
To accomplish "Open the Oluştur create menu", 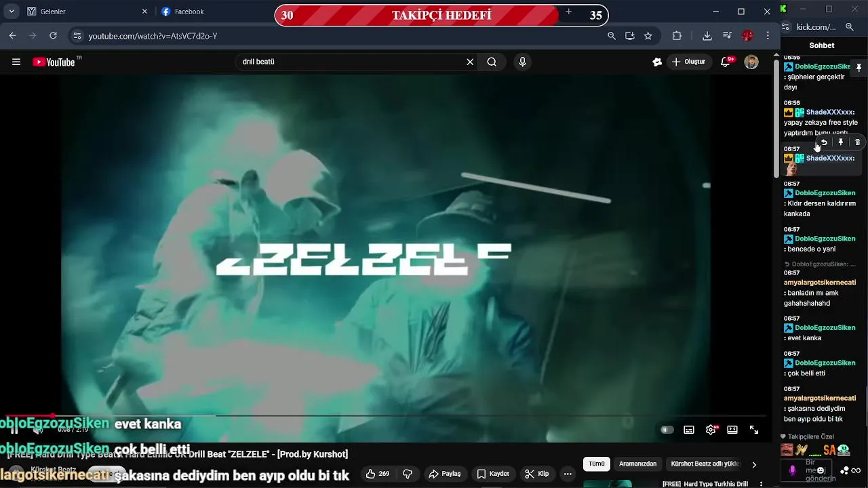I will 688,62.
